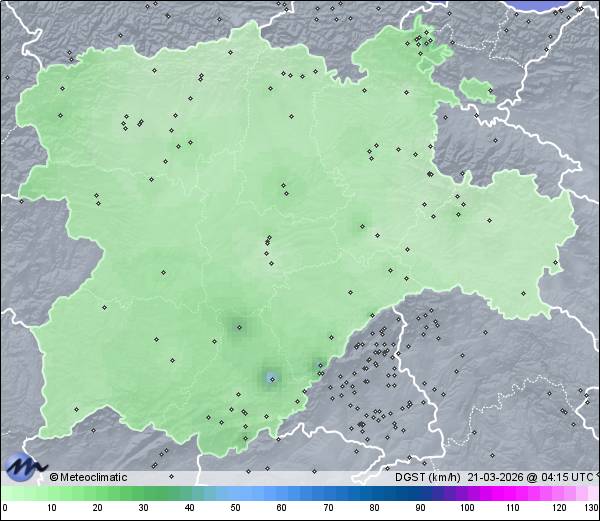This screenshot has width=600, height=521.
Task: Click the 110 value magenta legend swatch
Action: (513, 494)
